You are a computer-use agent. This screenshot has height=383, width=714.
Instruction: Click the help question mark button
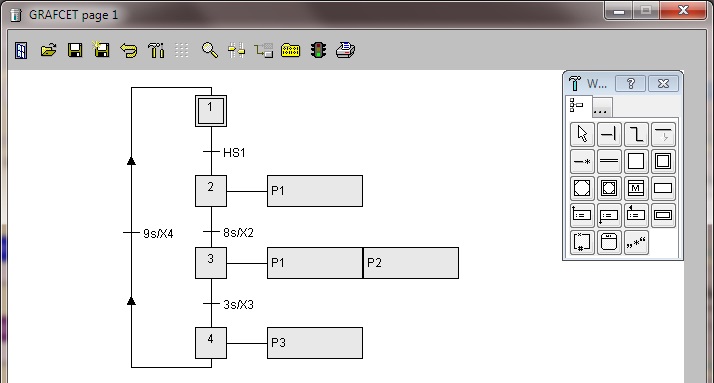click(630, 83)
